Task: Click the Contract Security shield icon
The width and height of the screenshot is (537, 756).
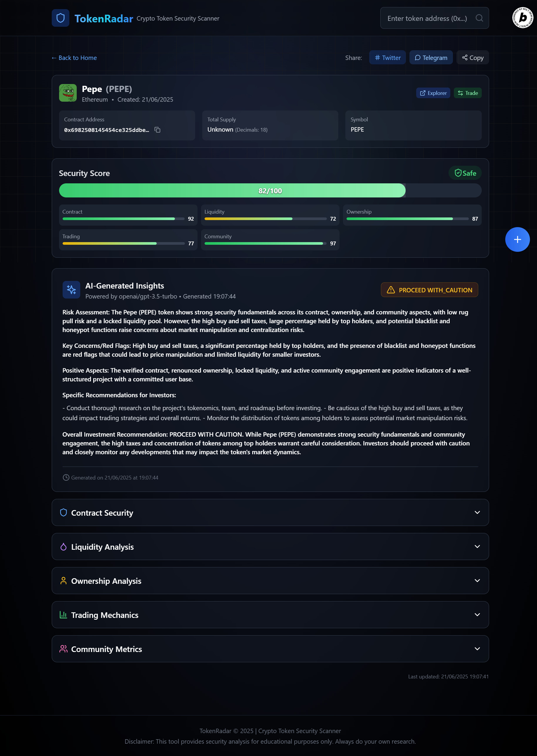Action: tap(63, 512)
